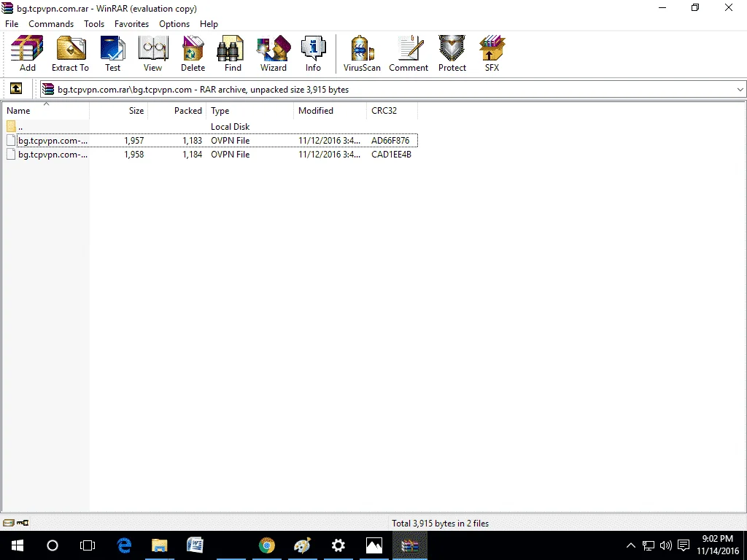The image size is (747, 560).
Task: Open the Favorites menu
Action: coord(131,24)
